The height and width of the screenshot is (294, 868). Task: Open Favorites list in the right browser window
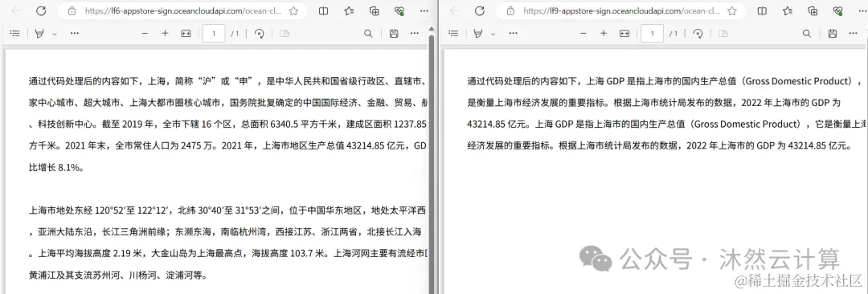787,11
